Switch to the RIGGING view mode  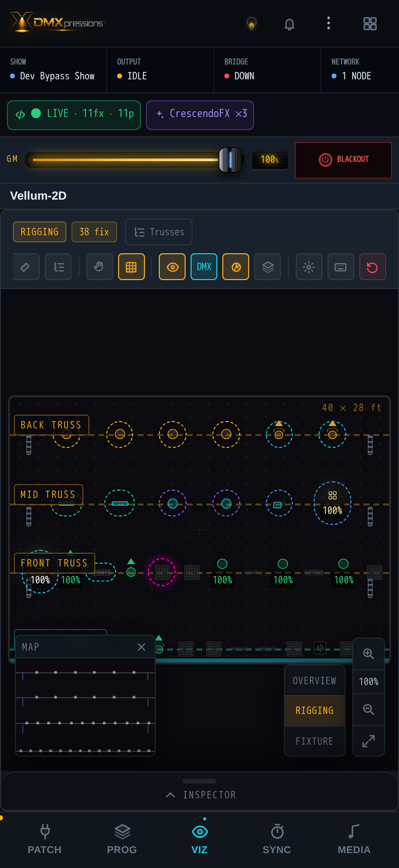315,711
